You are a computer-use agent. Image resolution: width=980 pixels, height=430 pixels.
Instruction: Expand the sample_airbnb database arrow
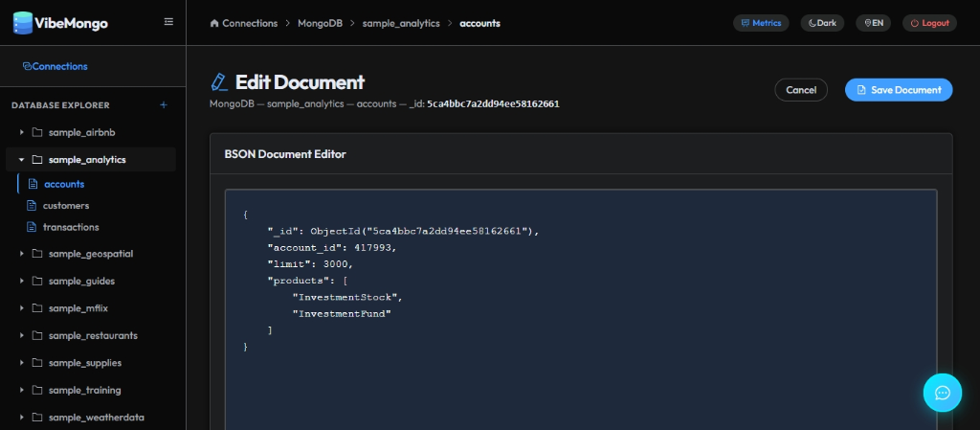point(22,132)
